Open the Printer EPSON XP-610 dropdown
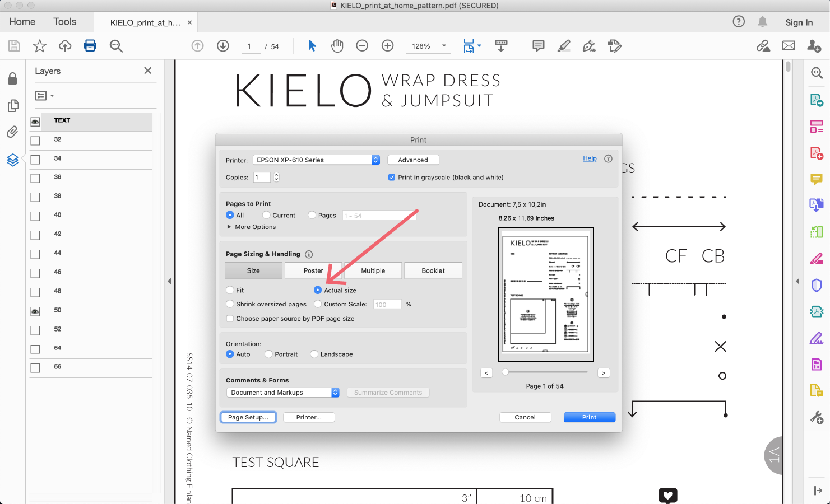 tap(316, 160)
